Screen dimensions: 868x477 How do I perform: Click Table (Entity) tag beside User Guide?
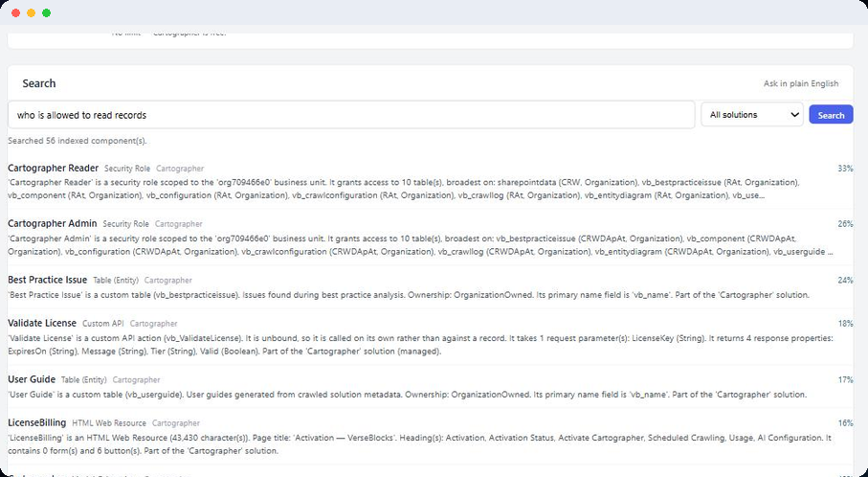coord(83,380)
